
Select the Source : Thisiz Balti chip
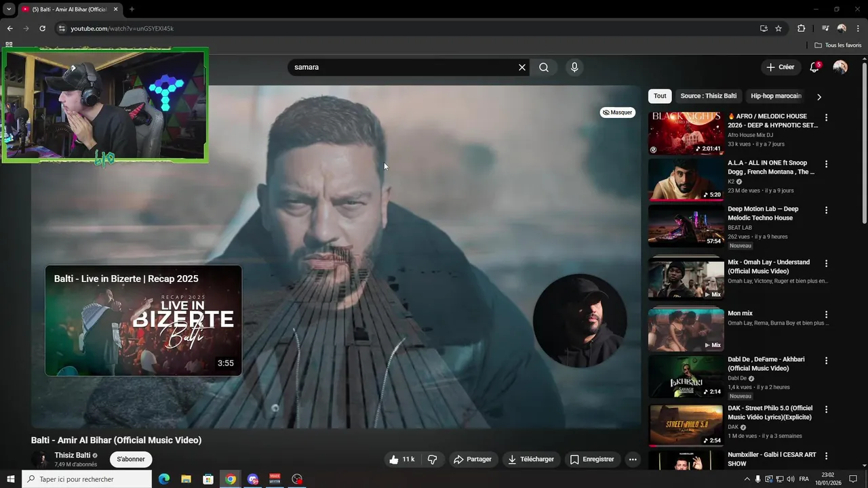pos(708,96)
